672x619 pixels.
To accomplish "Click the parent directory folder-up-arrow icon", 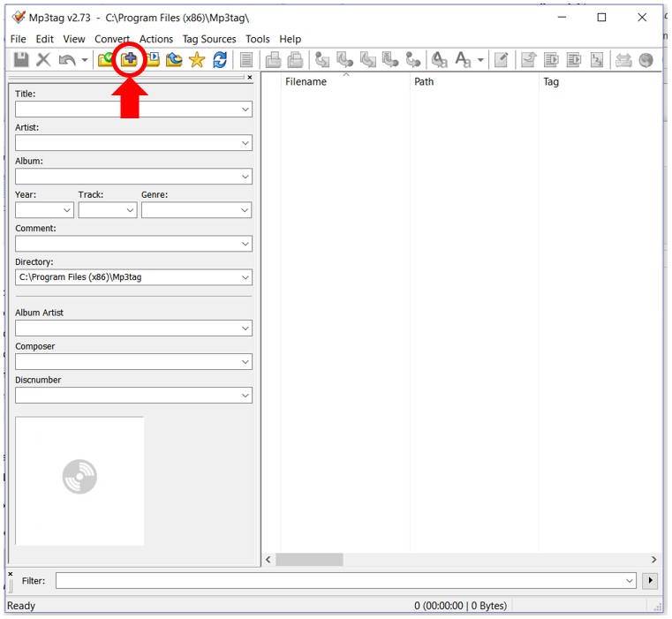I will (x=174, y=59).
